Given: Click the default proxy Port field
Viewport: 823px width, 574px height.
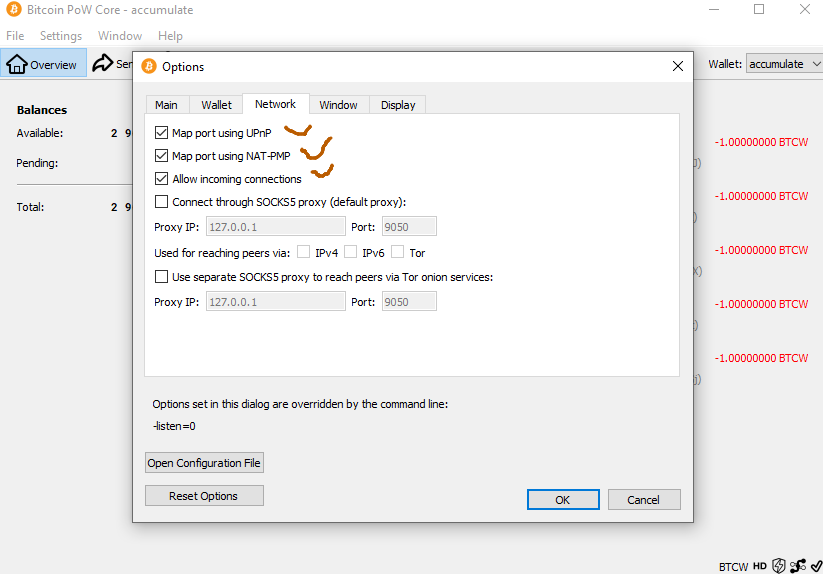Looking at the screenshot, I should [409, 227].
